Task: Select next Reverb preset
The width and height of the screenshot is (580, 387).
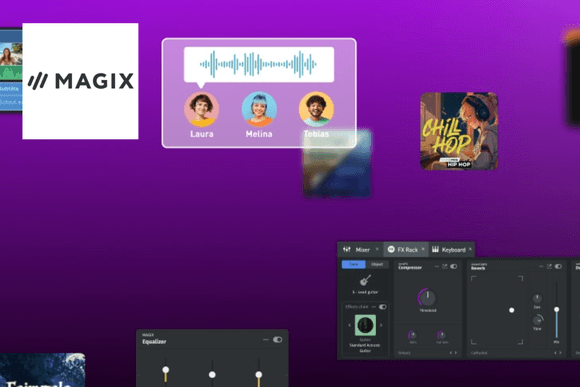Action: tap(560, 353)
